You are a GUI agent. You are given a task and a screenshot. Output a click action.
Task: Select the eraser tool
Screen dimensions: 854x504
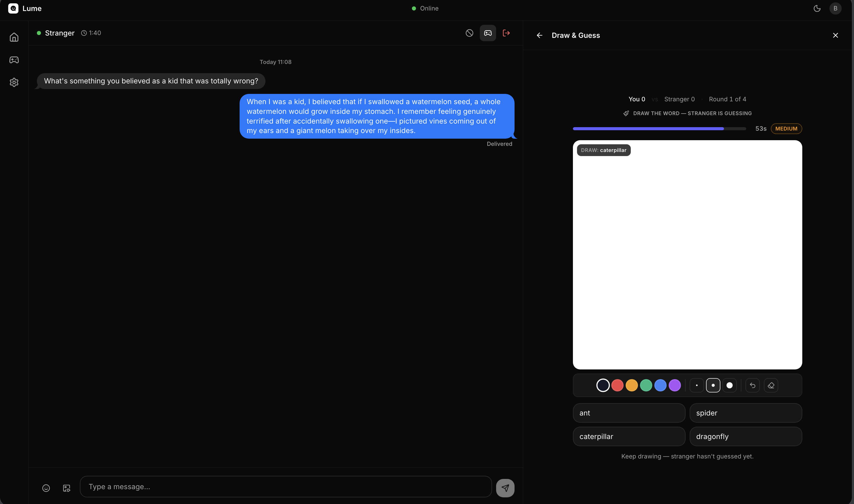pyautogui.click(x=771, y=385)
